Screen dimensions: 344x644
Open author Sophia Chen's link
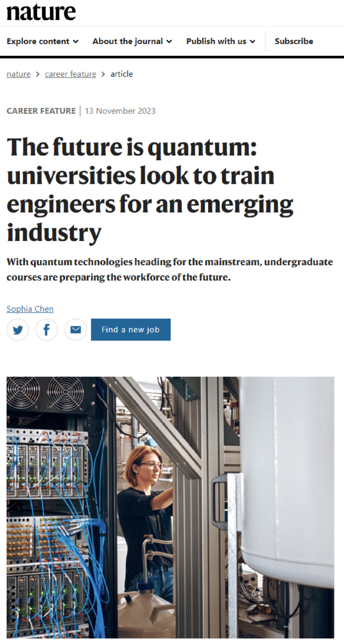tap(30, 309)
